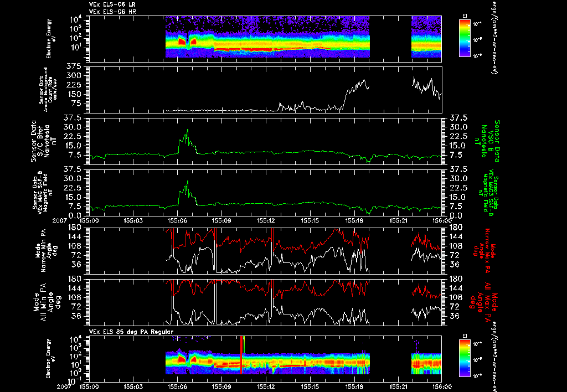567x392 pixels.
Task: Click the 'Mode All Min PA Angle' label
Action: 47,302
